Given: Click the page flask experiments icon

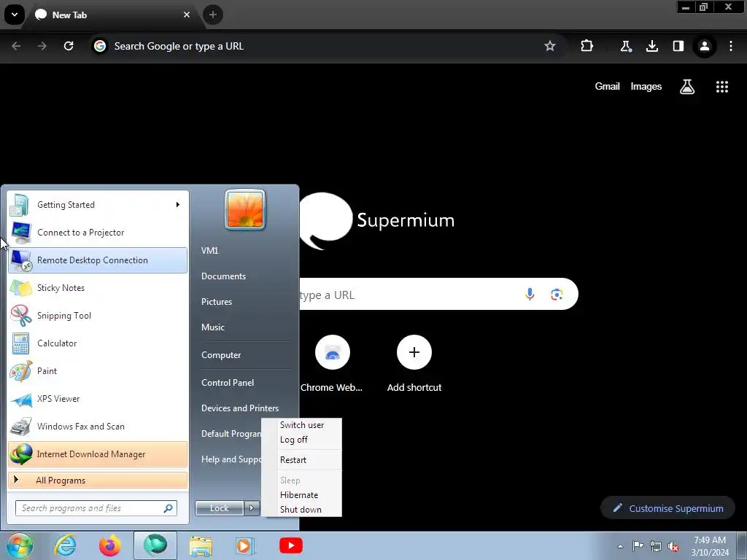Looking at the screenshot, I should click(x=686, y=87).
